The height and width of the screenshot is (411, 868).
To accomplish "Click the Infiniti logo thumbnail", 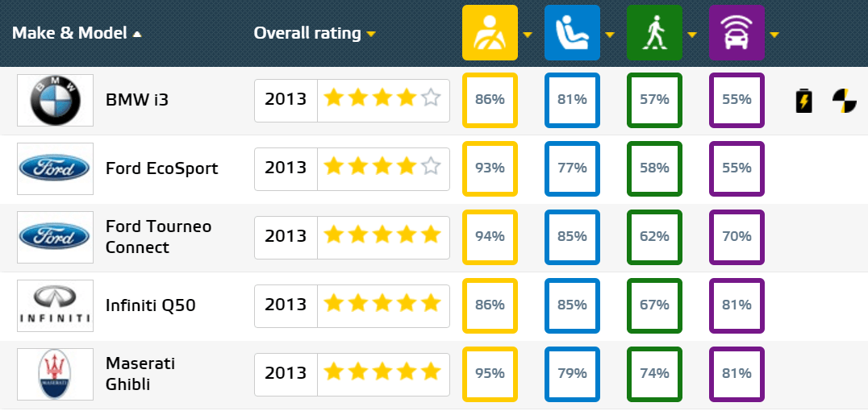I will pos(56,306).
